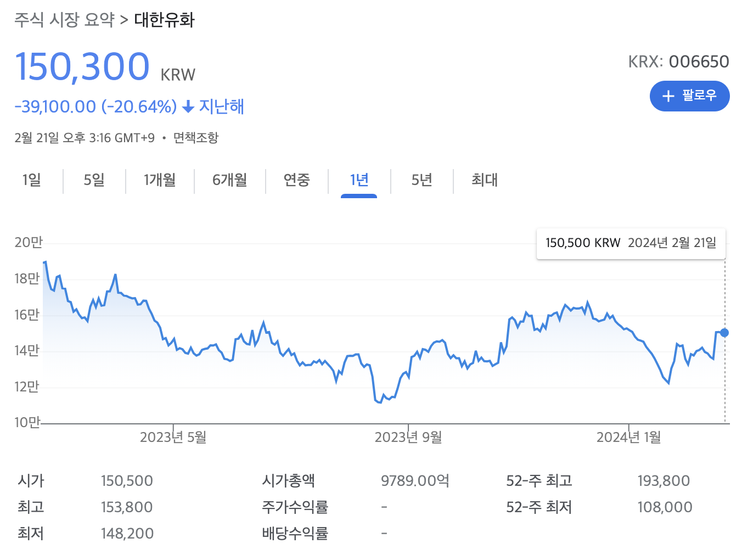The image size is (742, 560).
Task: Click the 52-주 최고 value 193,800
Action: point(664,481)
